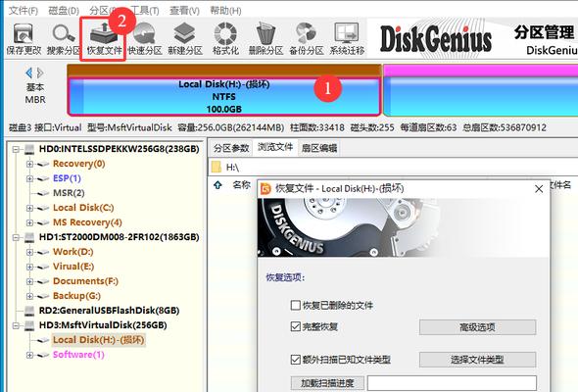Click the 选择文件类型 button
The image size is (578, 392).
pyautogui.click(x=477, y=360)
